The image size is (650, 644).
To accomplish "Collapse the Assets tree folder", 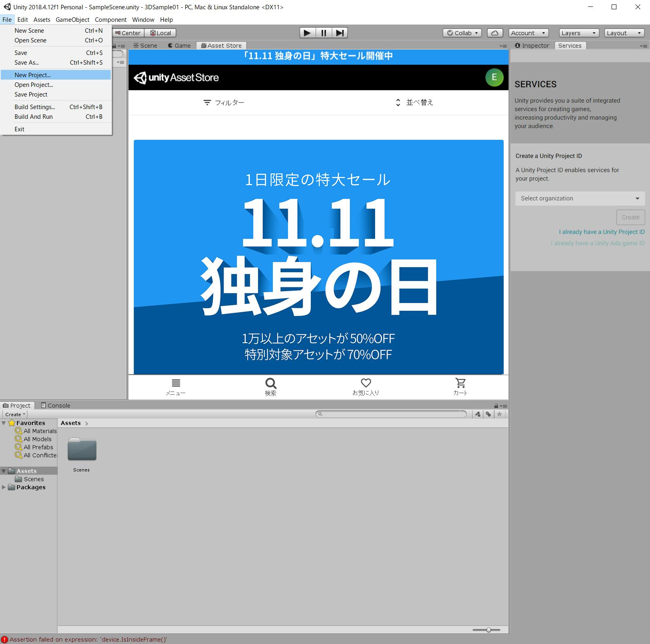I will click(x=4, y=471).
